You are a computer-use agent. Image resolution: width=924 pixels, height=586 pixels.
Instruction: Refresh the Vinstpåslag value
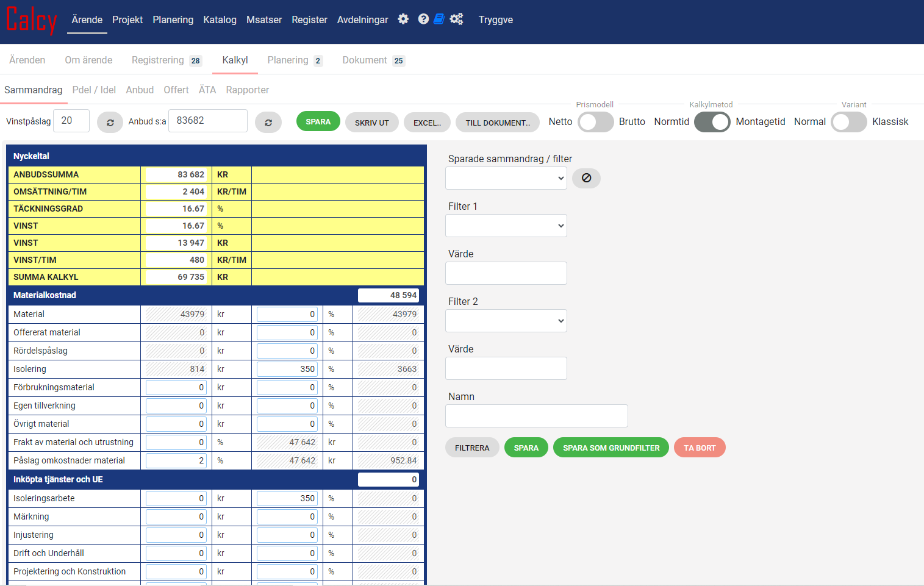point(110,123)
